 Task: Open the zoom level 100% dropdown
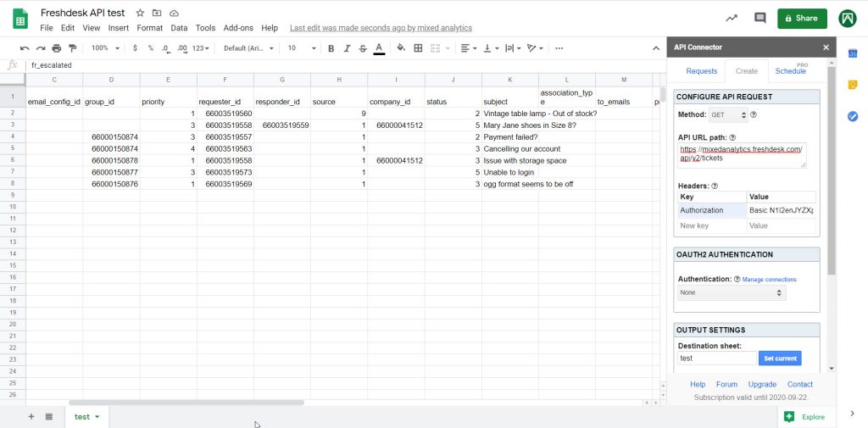[x=105, y=48]
